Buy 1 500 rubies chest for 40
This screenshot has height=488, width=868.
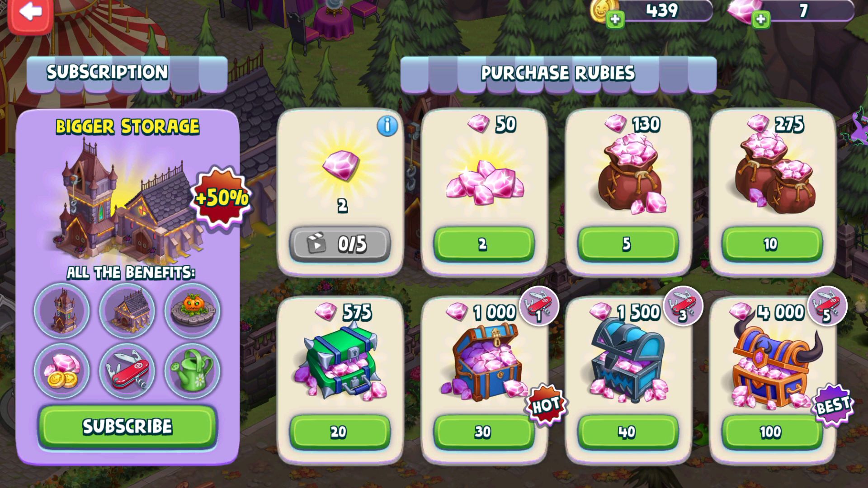tap(628, 432)
